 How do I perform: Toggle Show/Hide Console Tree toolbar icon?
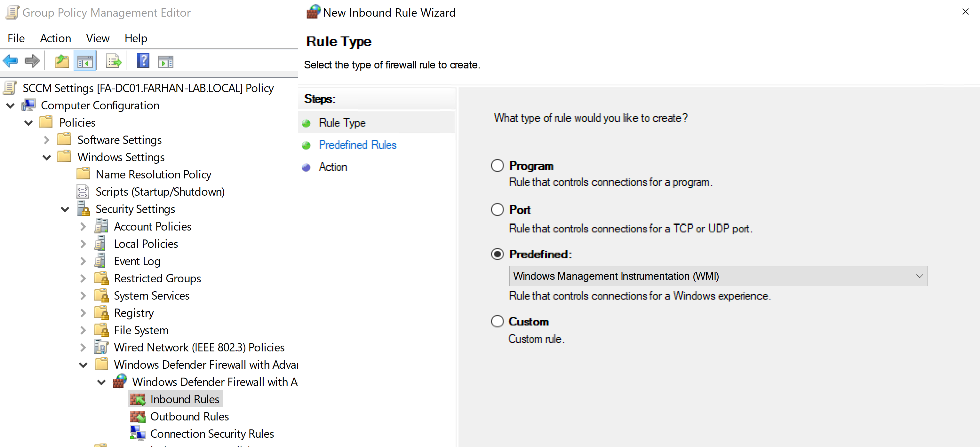tap(85, 61)
